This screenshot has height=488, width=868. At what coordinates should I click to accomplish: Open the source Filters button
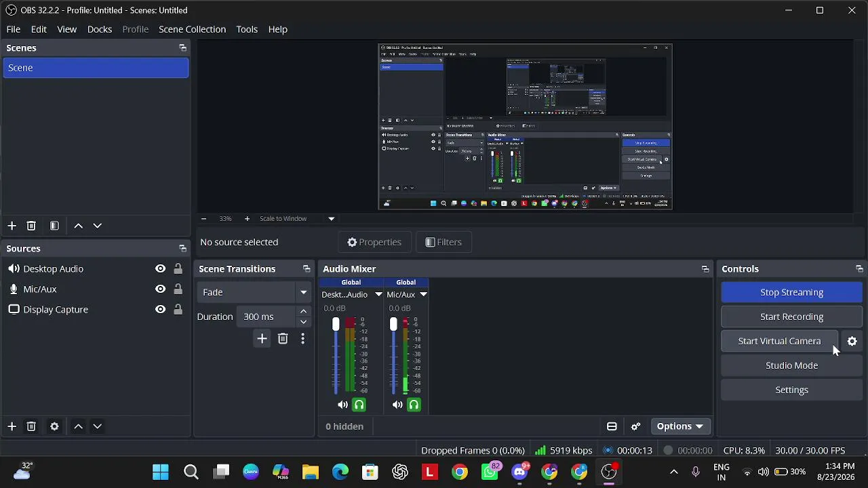coord(443,242)
